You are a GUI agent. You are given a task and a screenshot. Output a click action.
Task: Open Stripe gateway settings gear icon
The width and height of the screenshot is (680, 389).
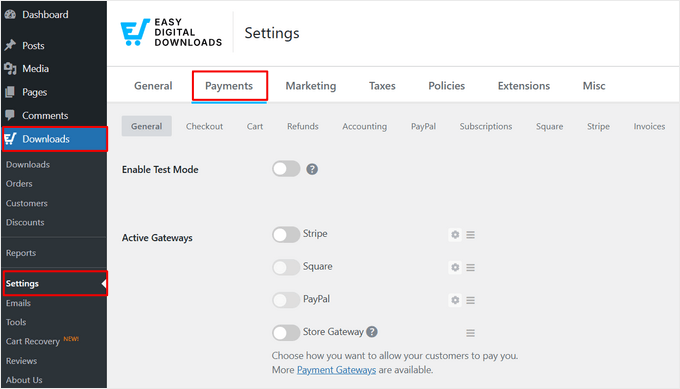pos(455,235)
